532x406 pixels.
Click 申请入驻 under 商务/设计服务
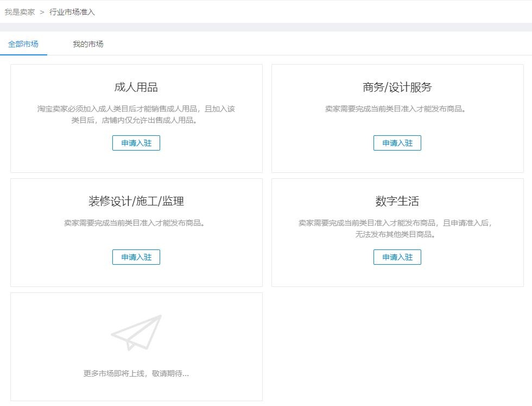click(397, 143)
